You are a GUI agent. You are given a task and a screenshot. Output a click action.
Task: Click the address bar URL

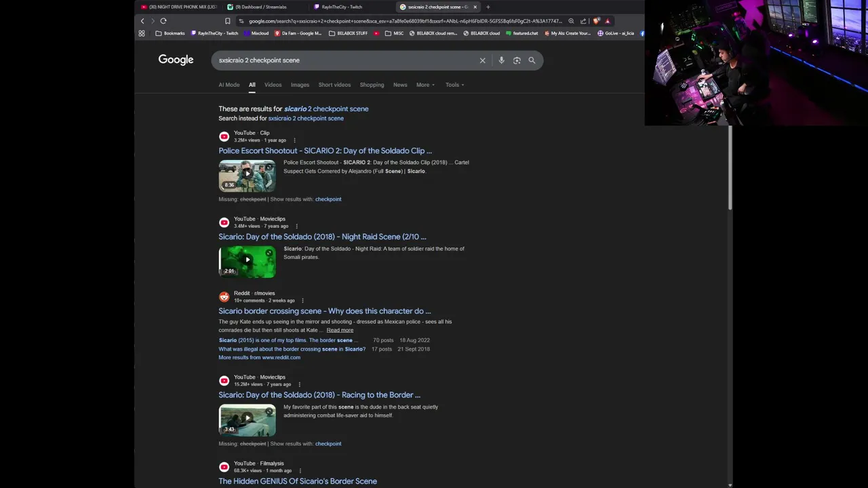coord(405,21)
